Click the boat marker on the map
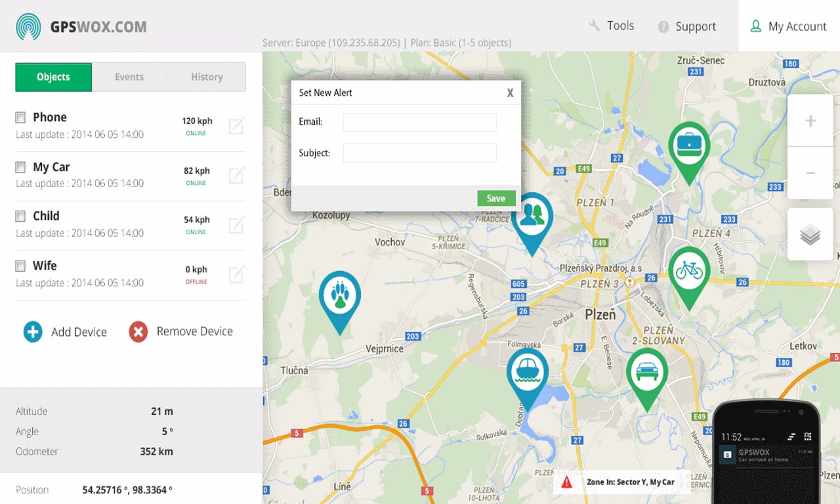 point(528,371)
